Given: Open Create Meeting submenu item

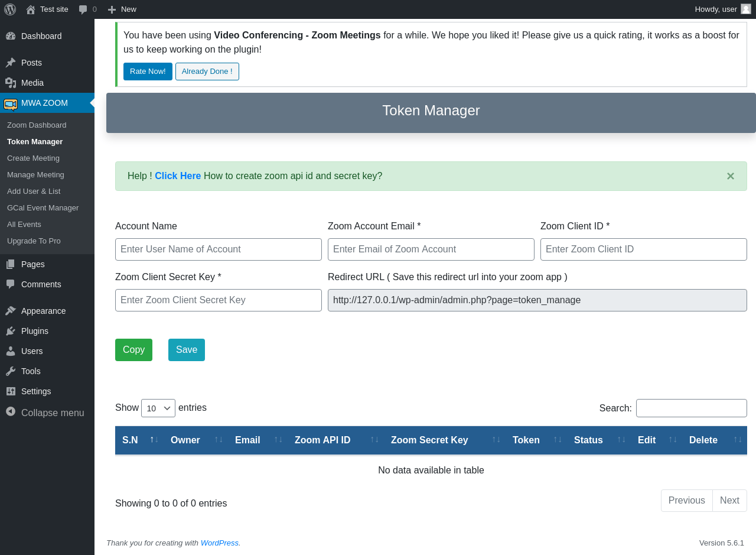Looking at the screenshot, I should [33, 158].
